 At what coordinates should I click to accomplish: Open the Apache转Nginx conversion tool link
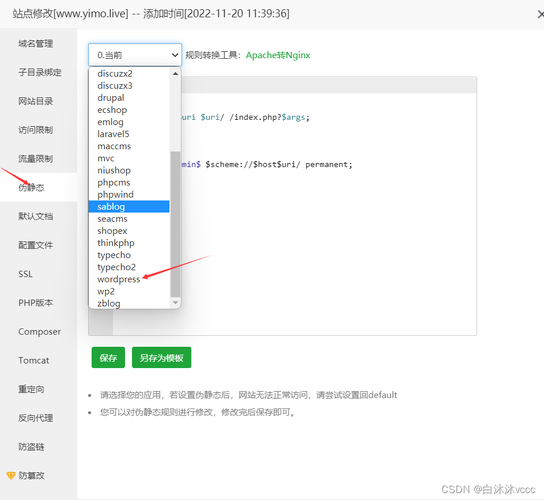tap(278, 55)
